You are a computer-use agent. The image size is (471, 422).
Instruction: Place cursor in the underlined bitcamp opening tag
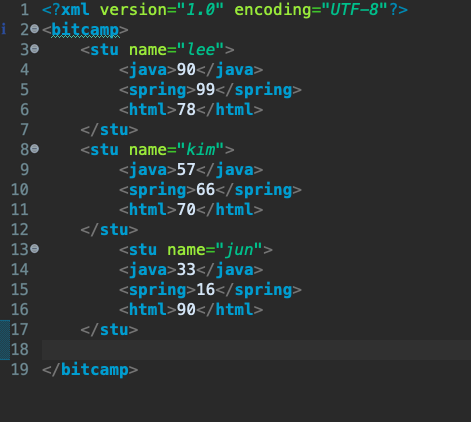[85, 30]
